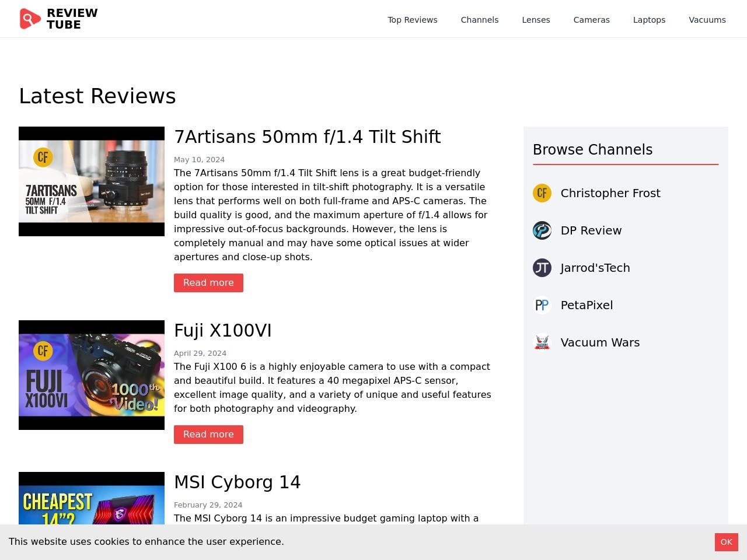Open the Vacuums category

[x=707, y=20]
